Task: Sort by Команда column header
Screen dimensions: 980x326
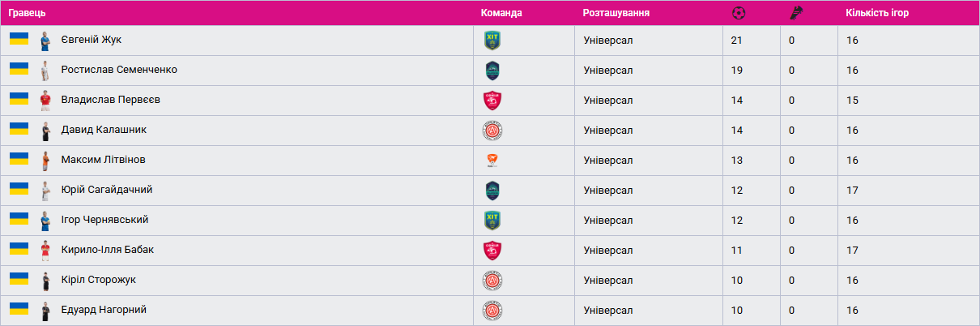Action: [x=501, y=14]
